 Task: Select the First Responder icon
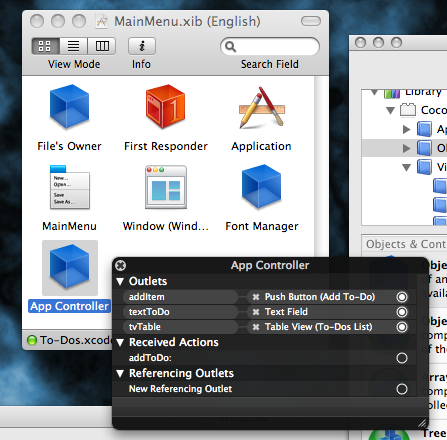click(166, 106)
